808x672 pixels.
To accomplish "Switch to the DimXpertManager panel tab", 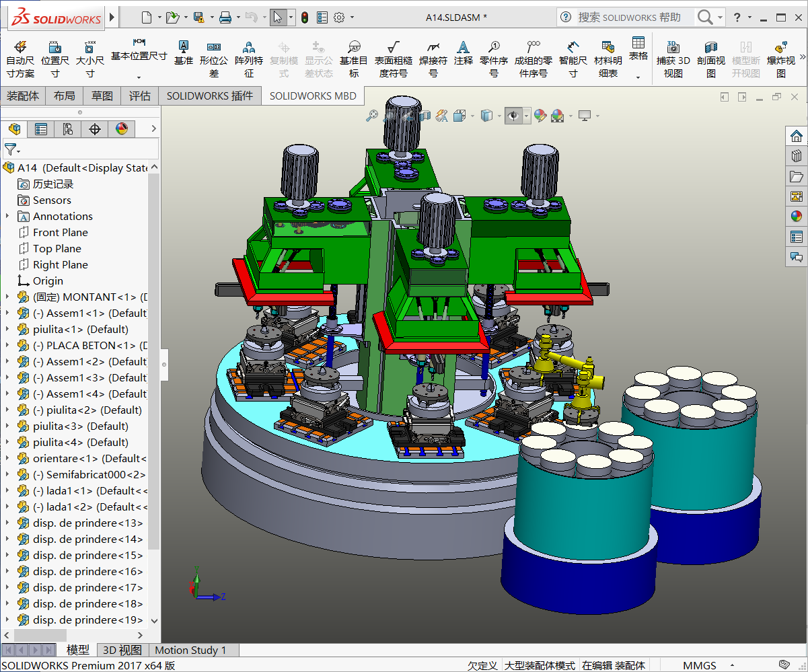I will tap(95, 128).
